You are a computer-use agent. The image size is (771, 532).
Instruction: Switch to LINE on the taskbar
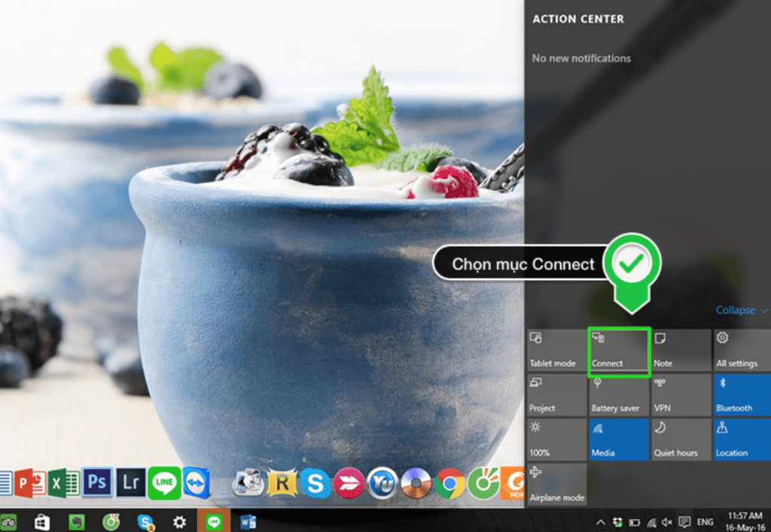(x=213, y=521)
